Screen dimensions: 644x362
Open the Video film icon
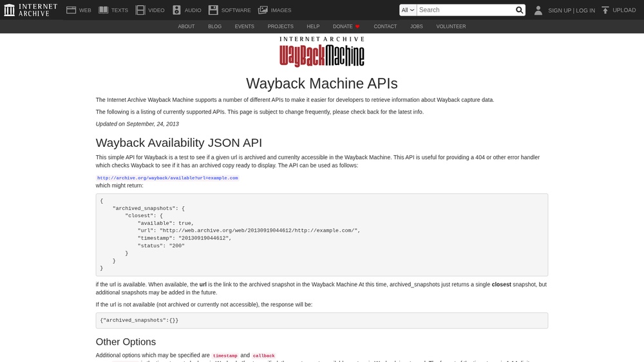pos(140,10)
